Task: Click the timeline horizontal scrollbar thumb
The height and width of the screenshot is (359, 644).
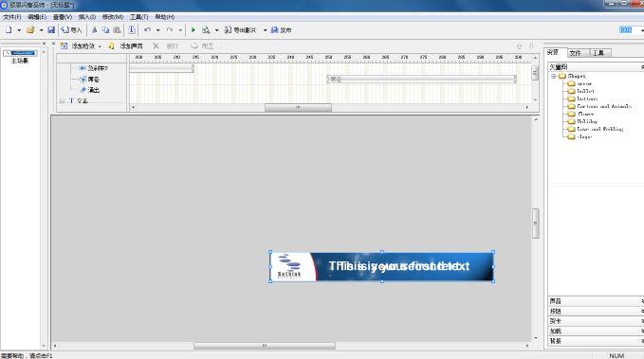Action: coord(298,107)
